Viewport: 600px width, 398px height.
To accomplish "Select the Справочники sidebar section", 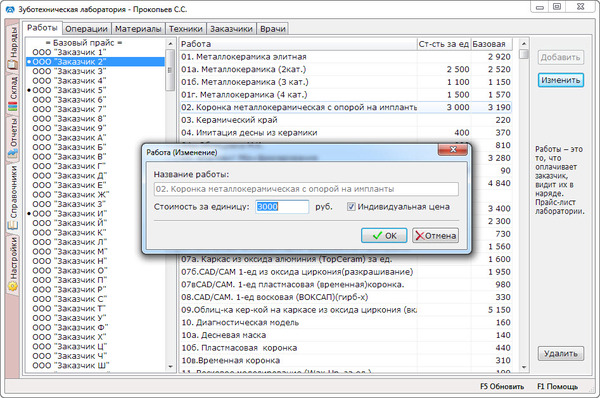I will pyautogui.click(x=13, y=197).
